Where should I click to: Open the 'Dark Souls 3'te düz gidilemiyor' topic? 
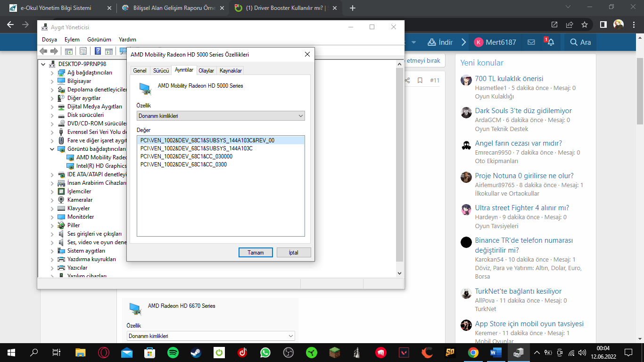point(523,111)
